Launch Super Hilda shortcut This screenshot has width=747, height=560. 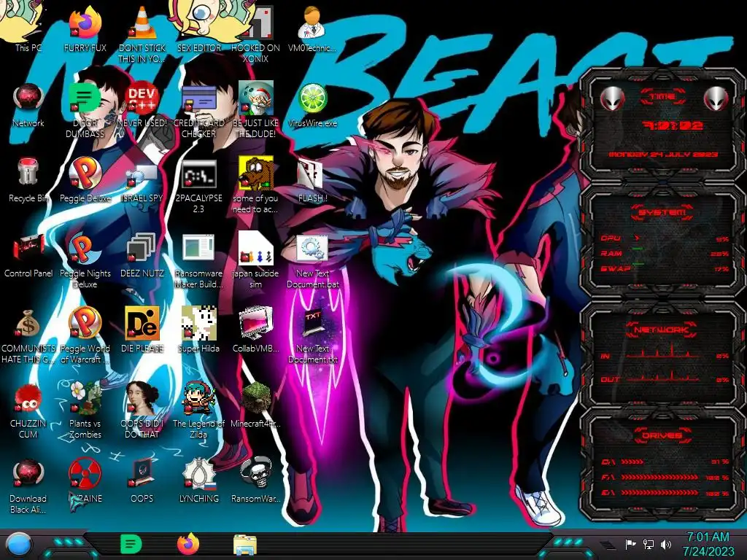198,327
